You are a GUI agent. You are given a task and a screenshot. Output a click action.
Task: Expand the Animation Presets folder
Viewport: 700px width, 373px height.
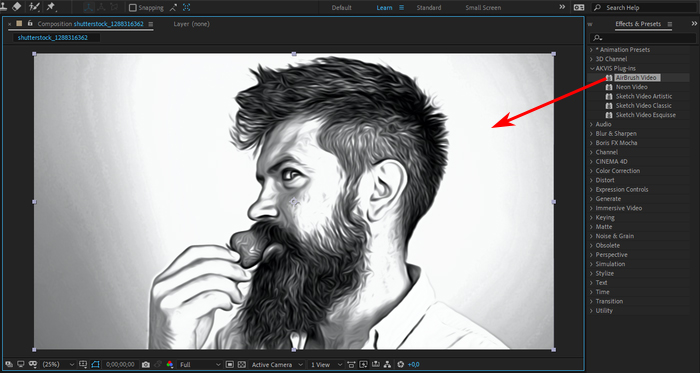pos(592,50)
